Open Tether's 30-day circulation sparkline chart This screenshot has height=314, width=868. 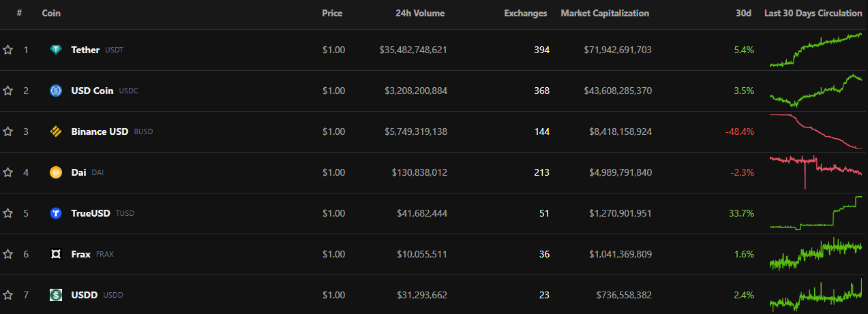815,50
